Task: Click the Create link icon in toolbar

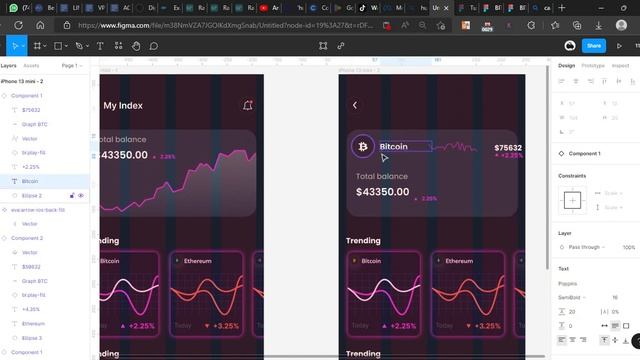Action: [341, 46]
